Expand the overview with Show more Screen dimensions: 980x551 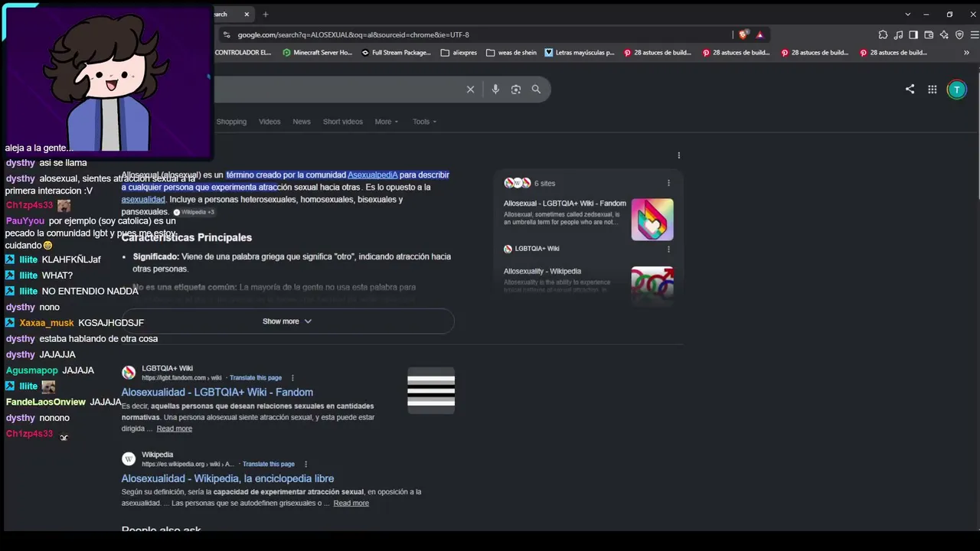(x=287, y=321)
